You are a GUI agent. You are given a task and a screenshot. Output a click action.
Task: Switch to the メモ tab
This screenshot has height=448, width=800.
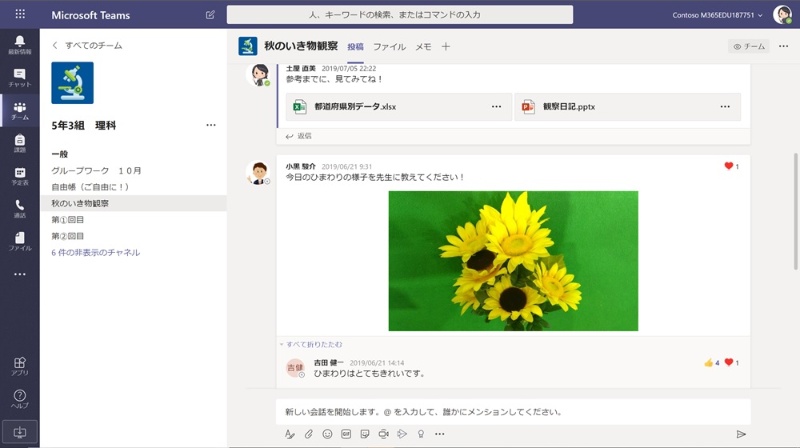(423, 47)
